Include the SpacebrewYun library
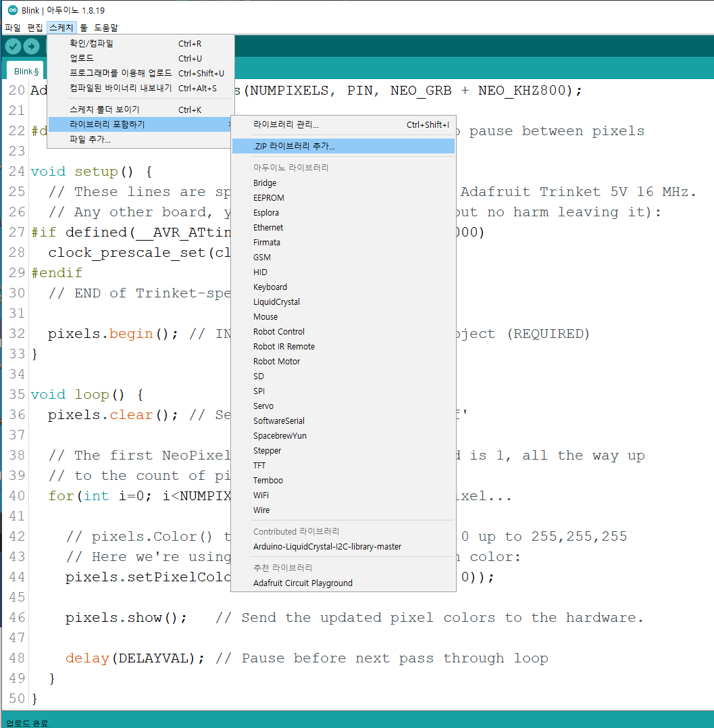 click(x=343, y=435)
